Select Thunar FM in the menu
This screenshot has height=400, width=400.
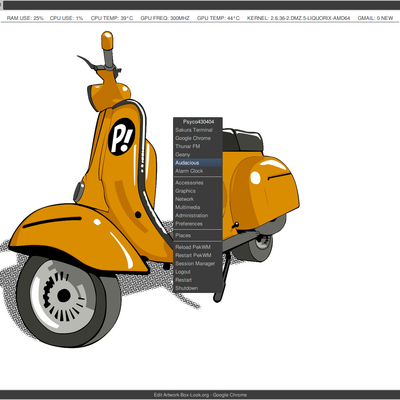tap(198, 146)
